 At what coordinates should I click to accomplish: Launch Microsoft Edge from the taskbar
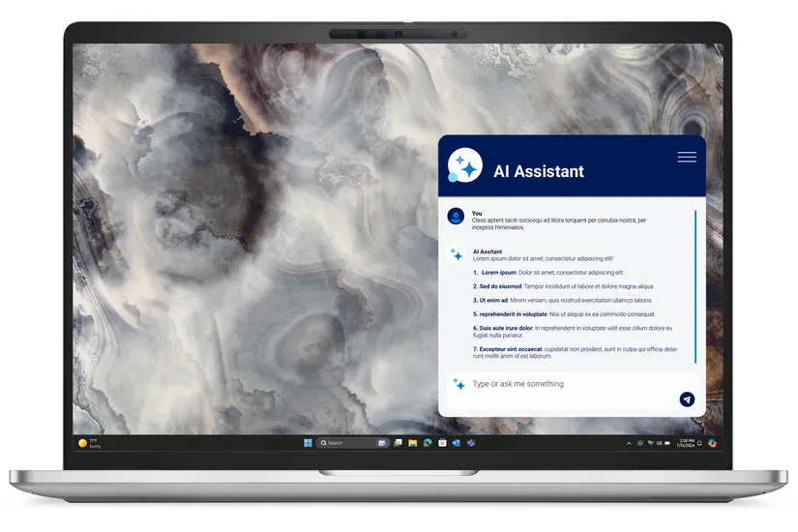coord(427,443)
